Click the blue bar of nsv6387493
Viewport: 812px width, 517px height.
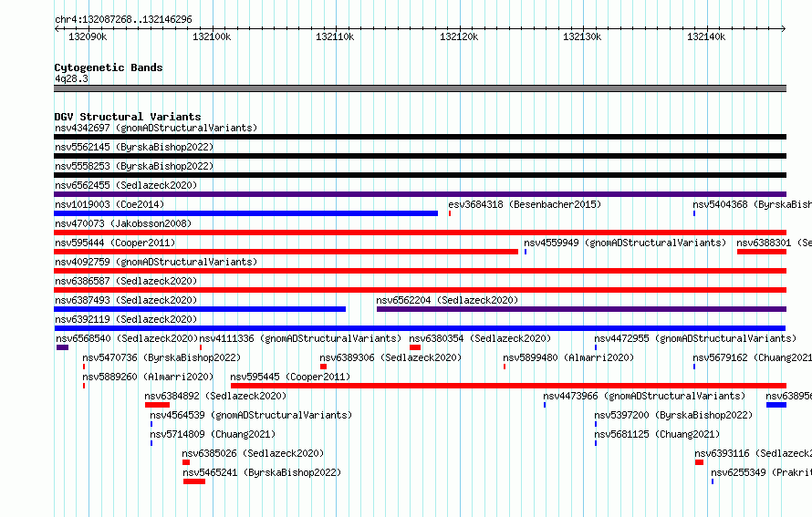click(x=200, y=309)
